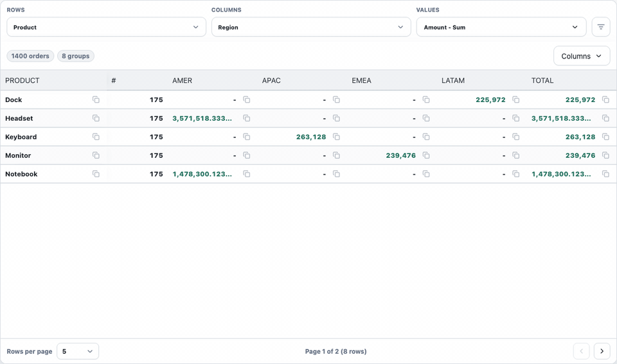The height and width of the screenshot is (364, 617).
Task: Copy the Dock product name
Action: 96,100
